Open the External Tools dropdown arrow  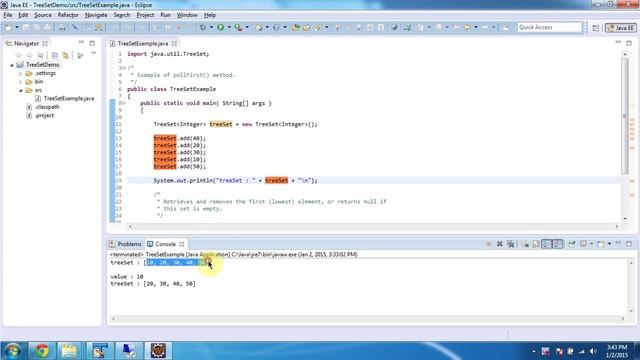coord(247,27)
